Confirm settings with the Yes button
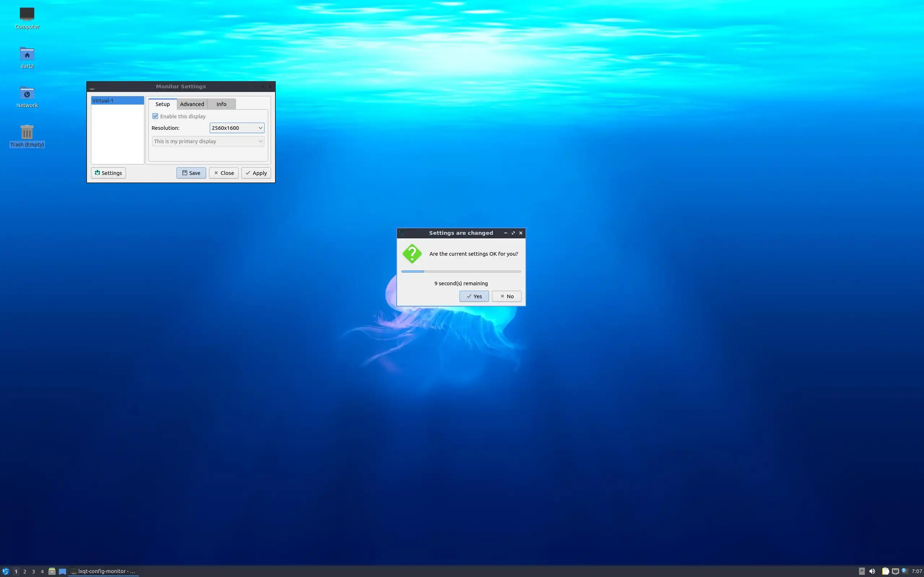Screen dimensions: 924x577 click(x=474, y=296)
